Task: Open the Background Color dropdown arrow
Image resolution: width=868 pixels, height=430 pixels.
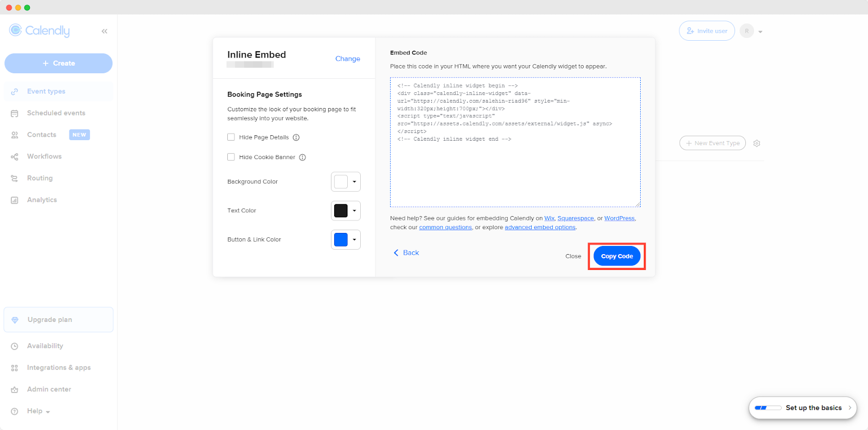Action: (x=354, y=182)
